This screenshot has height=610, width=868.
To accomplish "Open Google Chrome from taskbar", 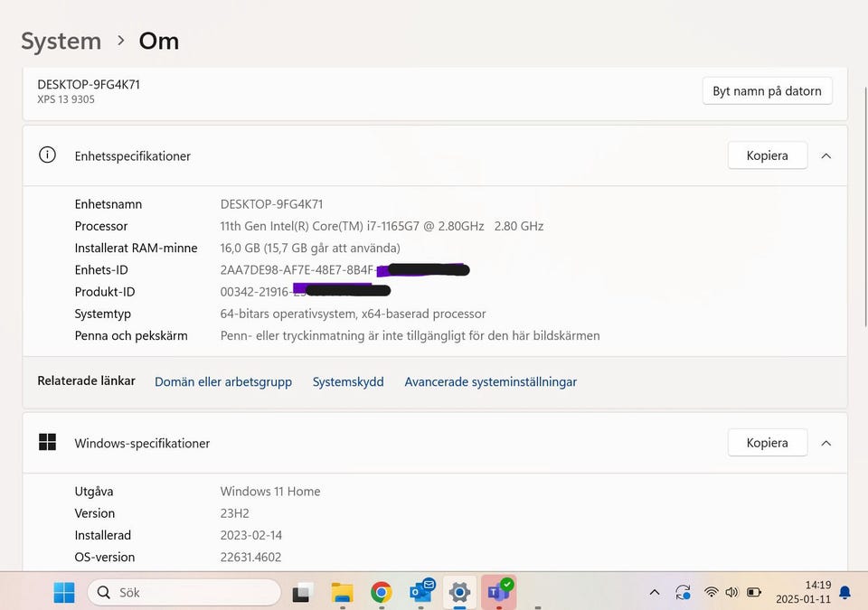I will (382, 592).
